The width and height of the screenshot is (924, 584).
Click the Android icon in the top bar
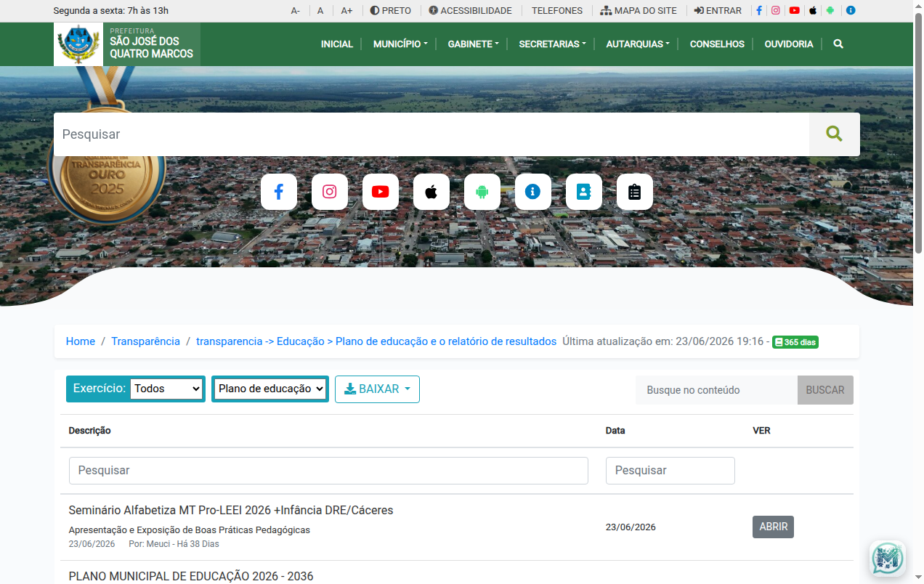click(830, 11)
